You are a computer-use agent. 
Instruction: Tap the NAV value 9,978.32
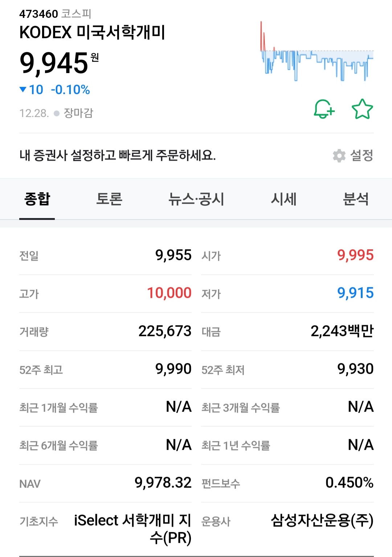[x=163, y=483]
